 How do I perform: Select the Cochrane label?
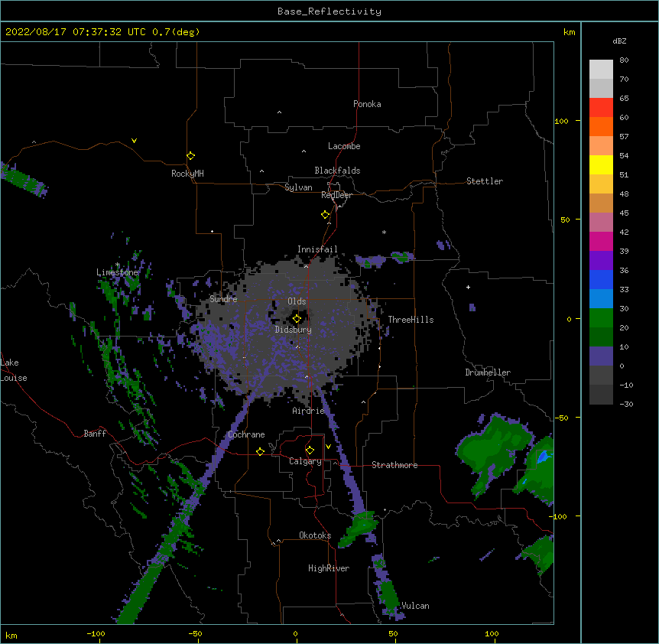(246, 434)
